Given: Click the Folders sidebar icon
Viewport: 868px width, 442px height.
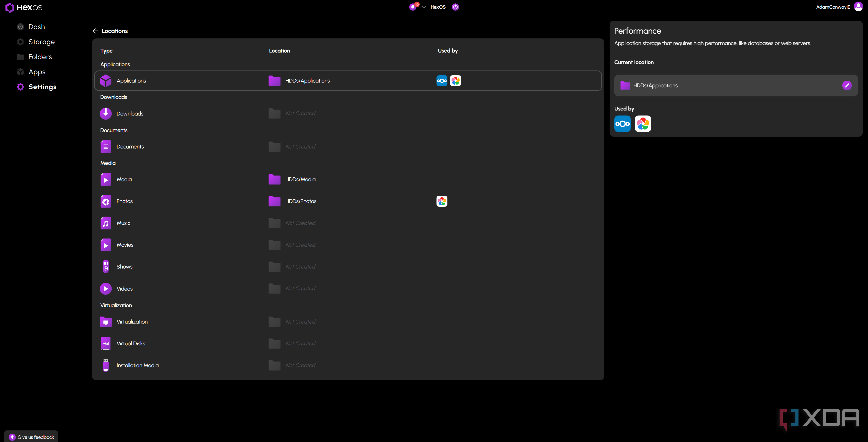Looking at the screenshot, I should click(x=20, y=57).
